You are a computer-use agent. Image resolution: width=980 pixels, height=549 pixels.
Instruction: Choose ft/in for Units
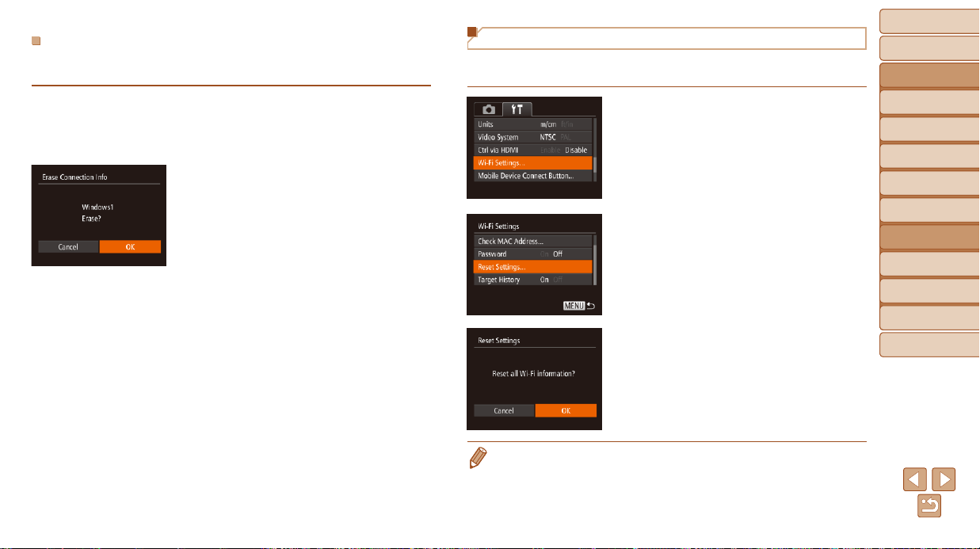tap(567, 124)
